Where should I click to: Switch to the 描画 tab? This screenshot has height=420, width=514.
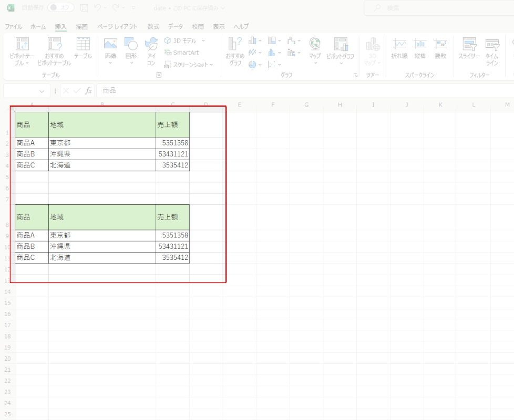(81, 27)
